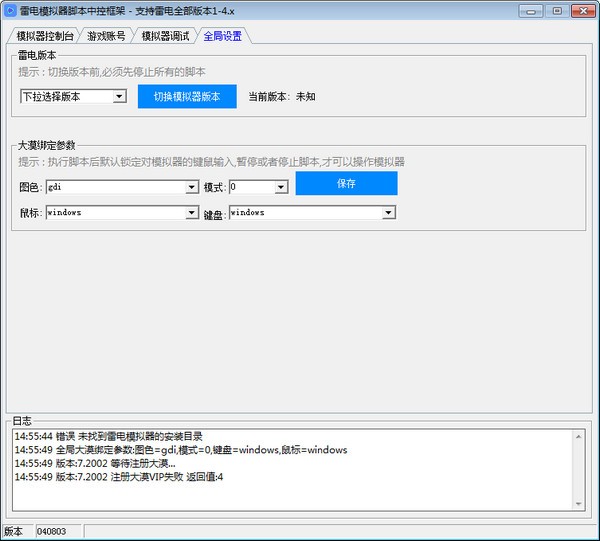Image resolution: width=600 pixels, height=541 pixels.
Task: Minimize the window
Action: click(x=531, y=11)
